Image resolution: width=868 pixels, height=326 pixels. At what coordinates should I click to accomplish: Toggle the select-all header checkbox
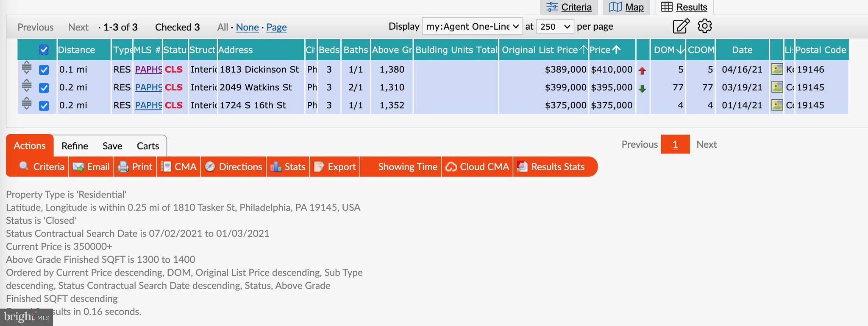click(x=44, y=50)
